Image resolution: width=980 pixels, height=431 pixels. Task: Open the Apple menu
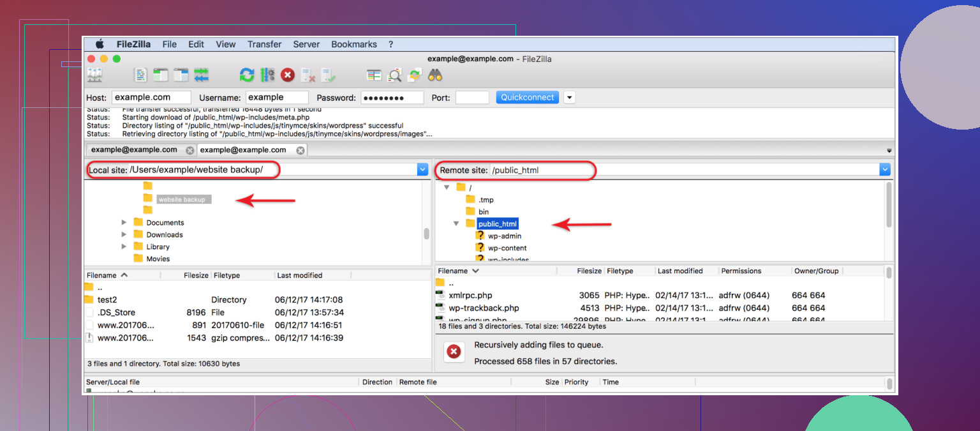100,44
